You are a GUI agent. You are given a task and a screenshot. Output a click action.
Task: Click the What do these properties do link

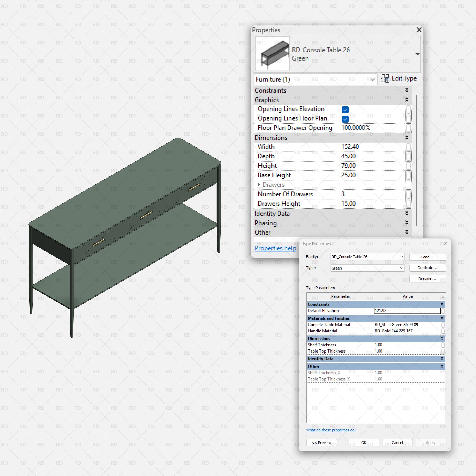(x=331, y=430)
